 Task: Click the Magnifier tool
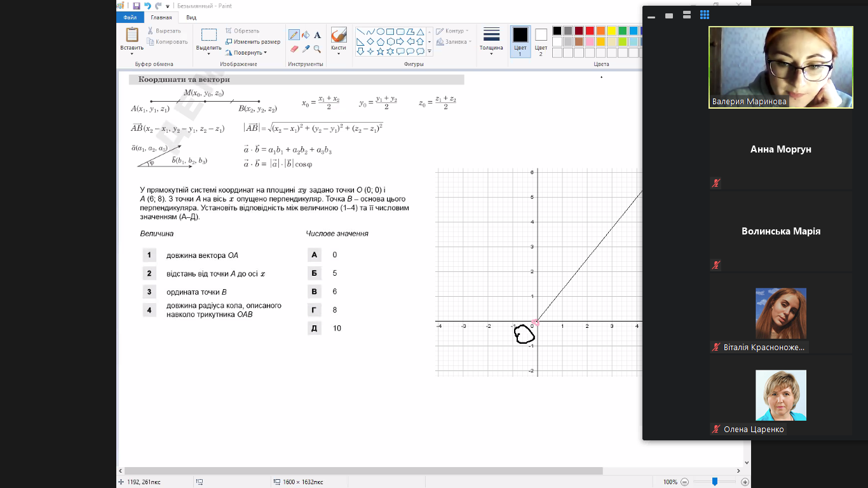point(317,49)
